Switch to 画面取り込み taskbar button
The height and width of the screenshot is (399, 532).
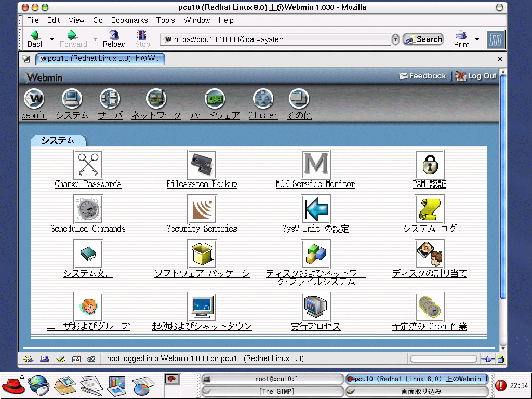tap(418, 391)
